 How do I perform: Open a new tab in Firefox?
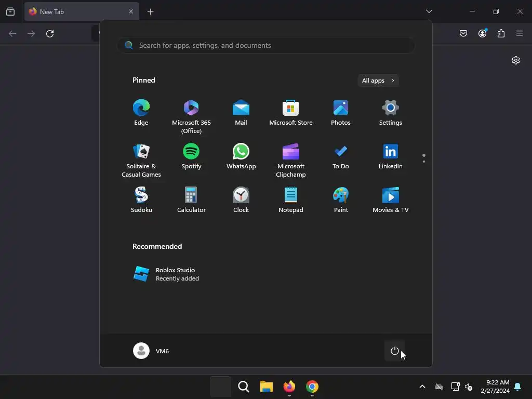(x=150, y=12)
